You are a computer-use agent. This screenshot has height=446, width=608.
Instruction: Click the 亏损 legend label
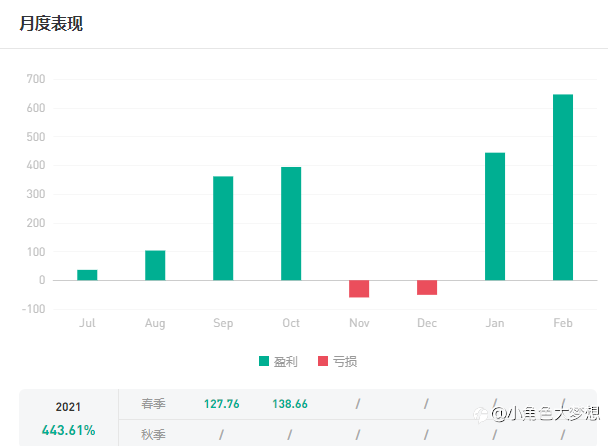tap(345, 361)
